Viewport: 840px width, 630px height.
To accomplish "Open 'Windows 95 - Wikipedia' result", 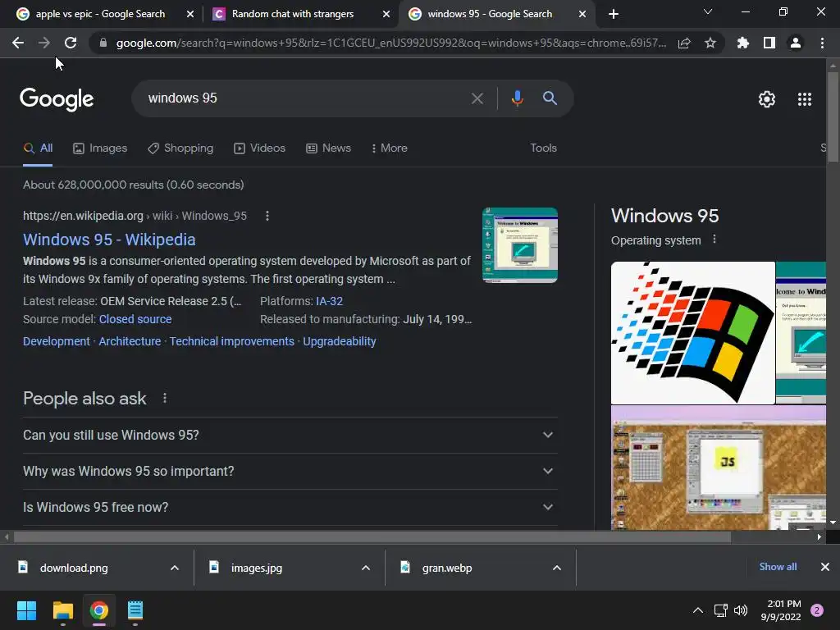I will (109, 240).
